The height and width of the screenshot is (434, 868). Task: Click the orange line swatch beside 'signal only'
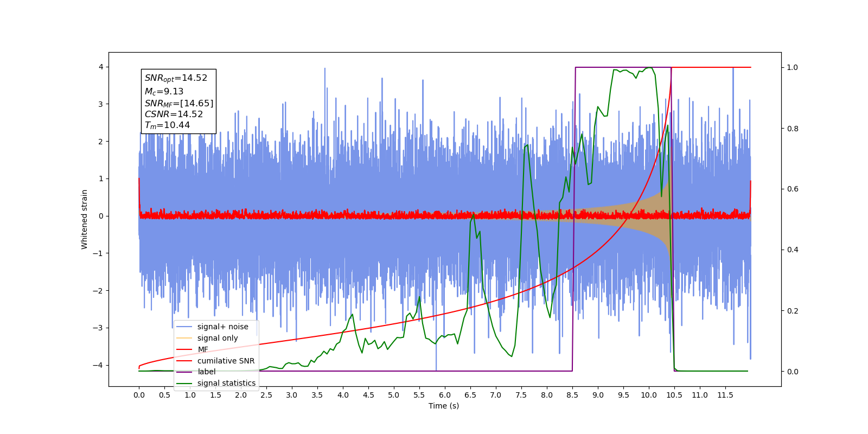pos(184,338)
